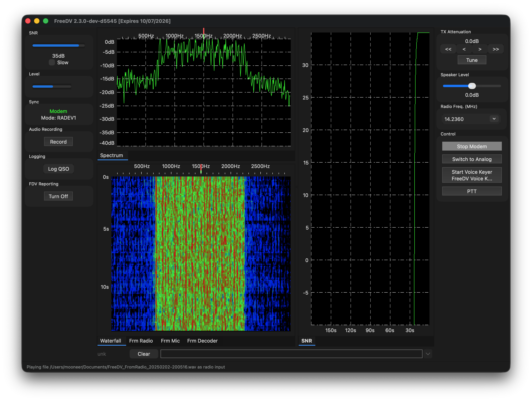
Task: Switch to the Frm Decoder tab
Action: tap(202, 341)
